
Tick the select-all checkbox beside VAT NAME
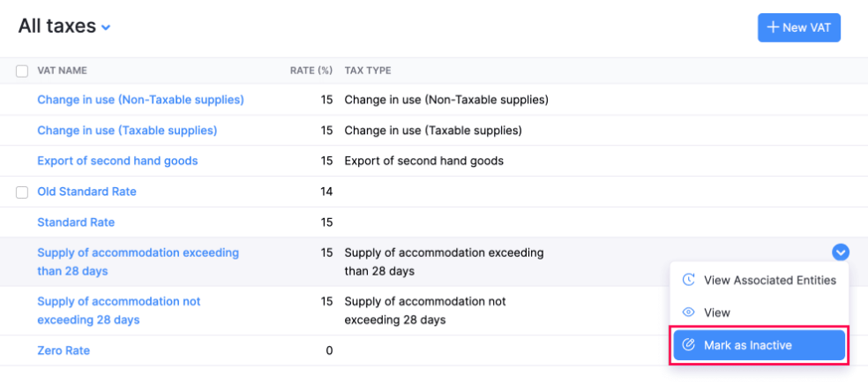point(22,71)
